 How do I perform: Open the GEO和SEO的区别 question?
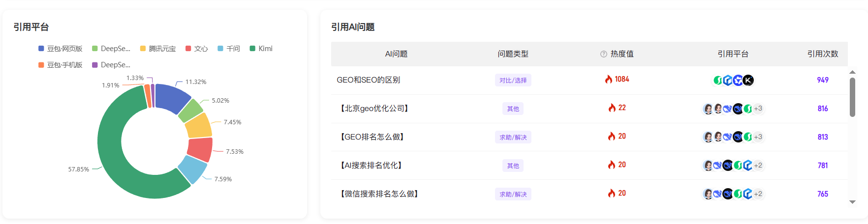368,80
